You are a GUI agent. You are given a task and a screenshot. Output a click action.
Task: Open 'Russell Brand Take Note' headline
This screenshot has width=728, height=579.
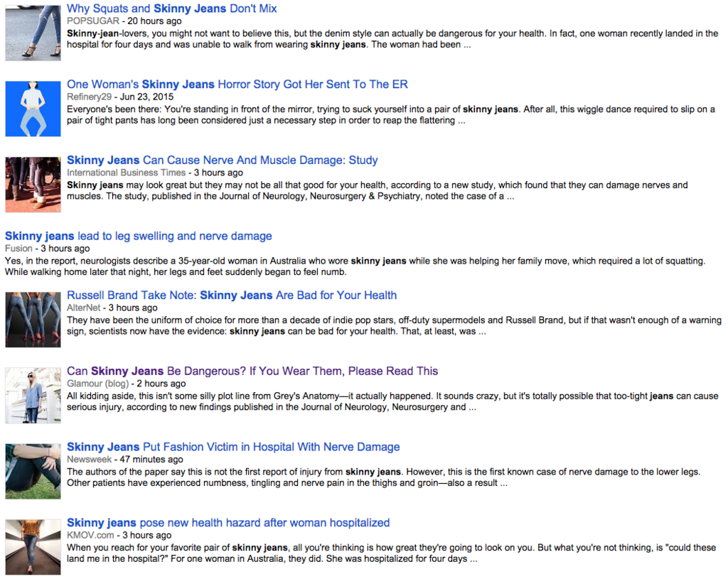[x=232, y=295]
